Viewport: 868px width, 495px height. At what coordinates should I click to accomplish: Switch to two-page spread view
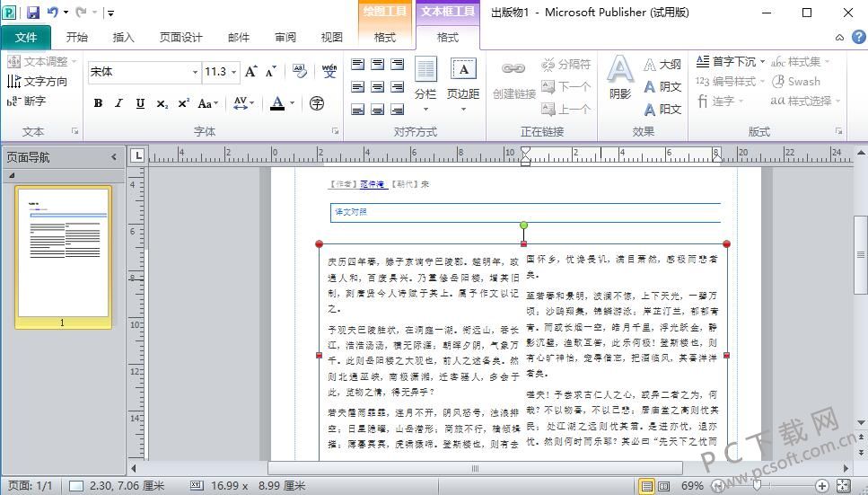[x=663, y=486]
